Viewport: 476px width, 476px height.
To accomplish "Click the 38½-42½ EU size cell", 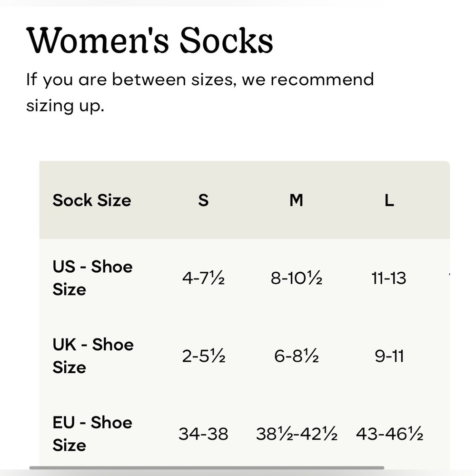I will 297,434.
